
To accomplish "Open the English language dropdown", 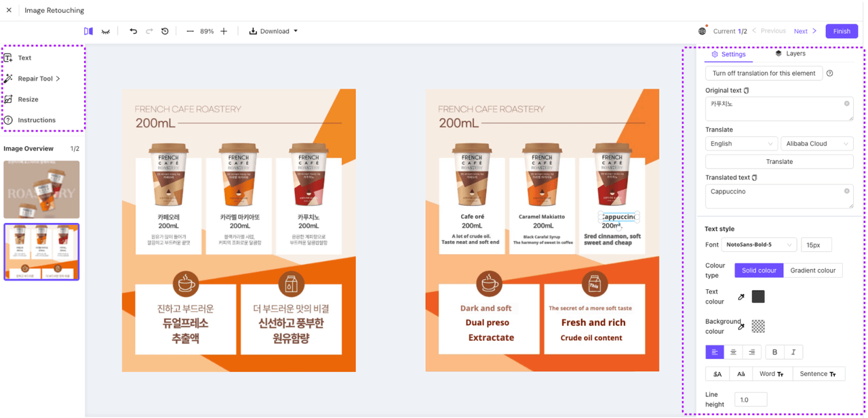I will coord(741,144).
